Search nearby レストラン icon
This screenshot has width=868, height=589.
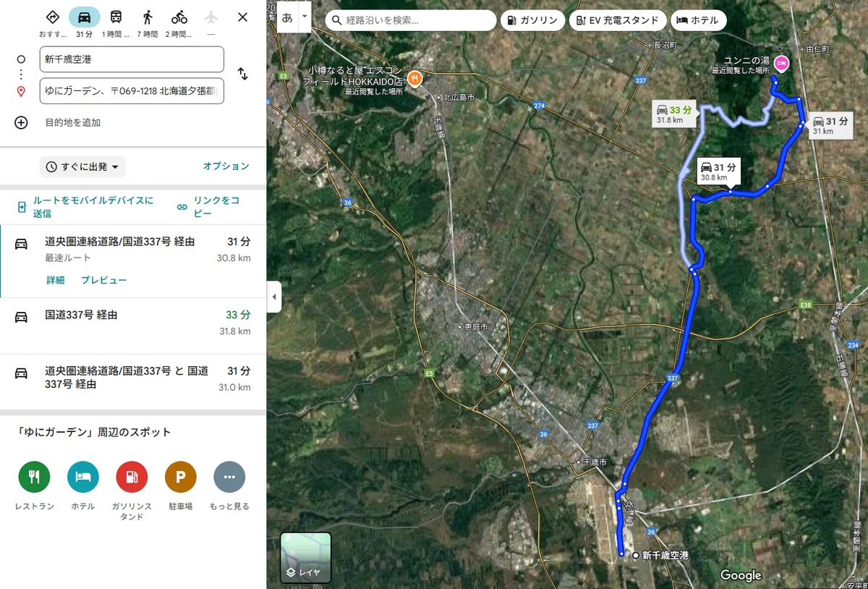[x=35, y=477]
